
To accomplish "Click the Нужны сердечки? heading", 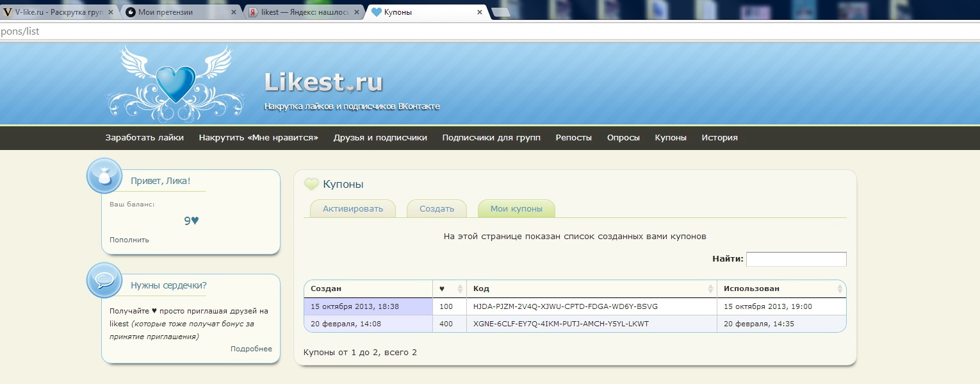I will (168, 285).
